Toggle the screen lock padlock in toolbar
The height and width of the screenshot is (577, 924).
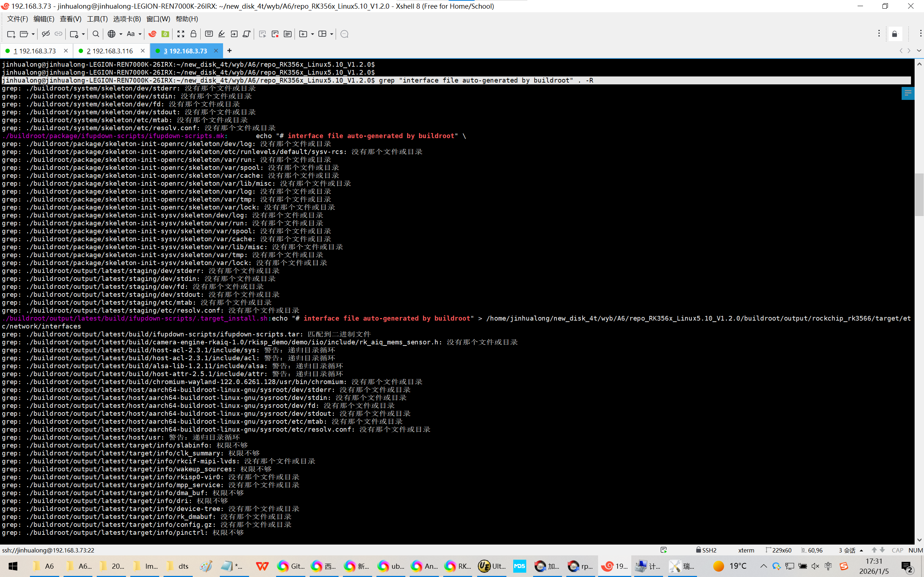193,34
